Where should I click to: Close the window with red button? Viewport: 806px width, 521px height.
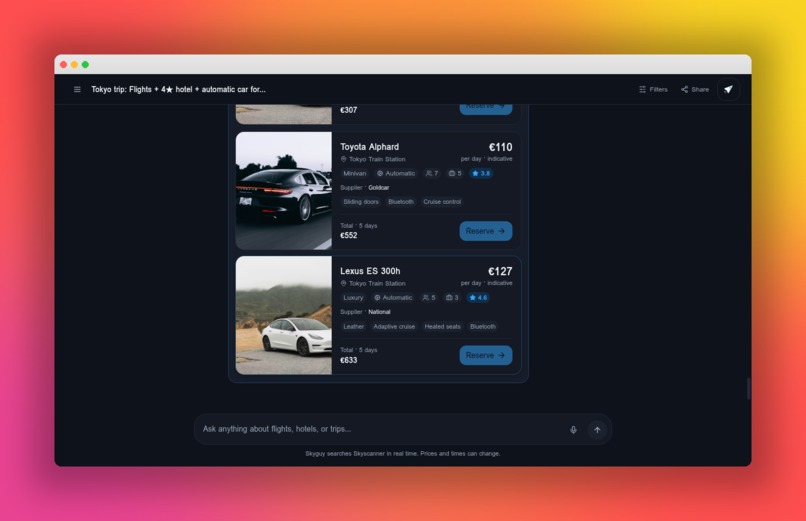64,65
